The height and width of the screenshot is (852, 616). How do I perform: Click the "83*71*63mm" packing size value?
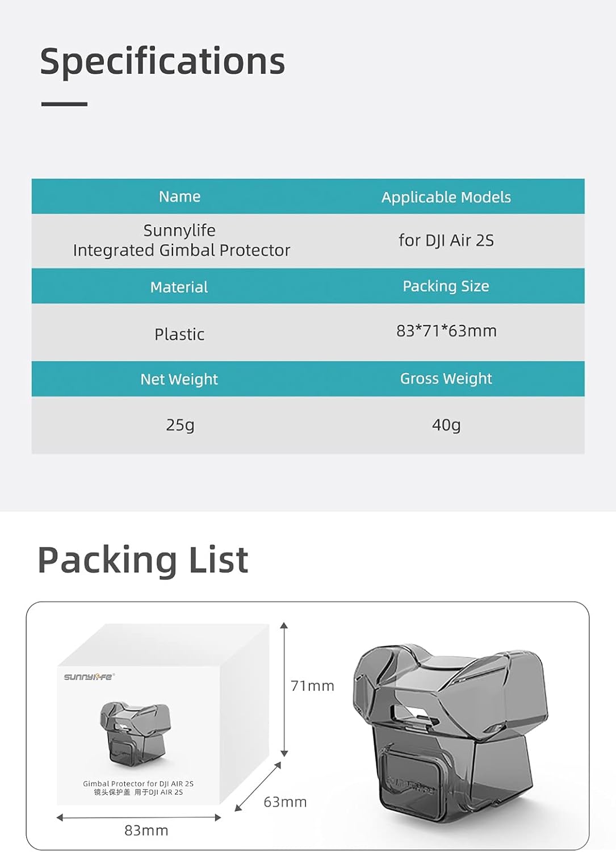pyautogui.click(x=446, y=331)
